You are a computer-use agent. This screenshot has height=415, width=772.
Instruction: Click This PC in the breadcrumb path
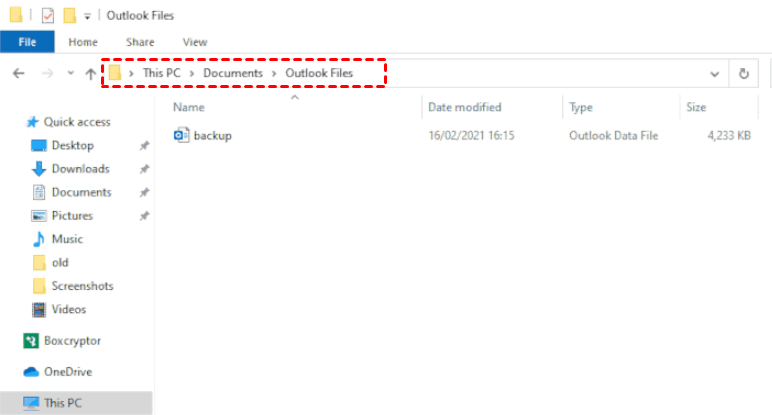[x=163, y=73]
